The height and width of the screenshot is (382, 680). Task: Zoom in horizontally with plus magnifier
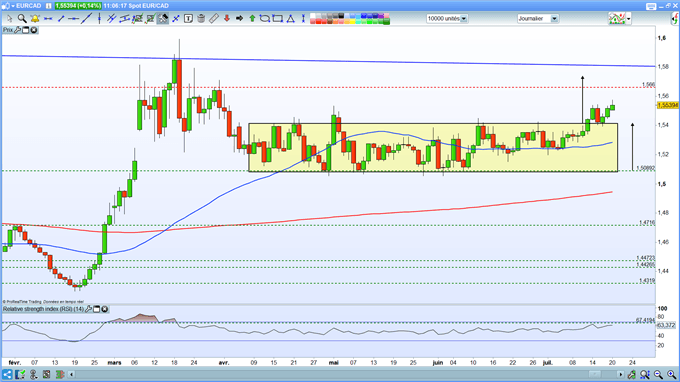point(671,374)
